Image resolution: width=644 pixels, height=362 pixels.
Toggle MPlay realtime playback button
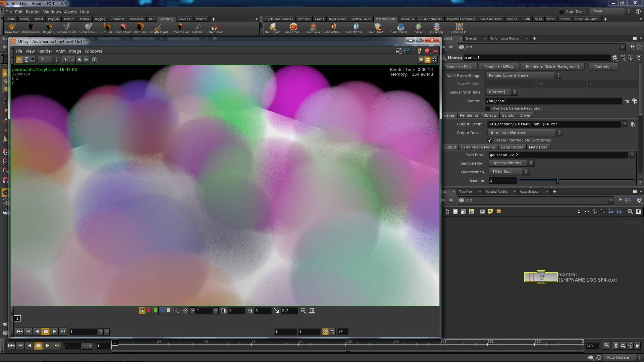click(325, 331)
